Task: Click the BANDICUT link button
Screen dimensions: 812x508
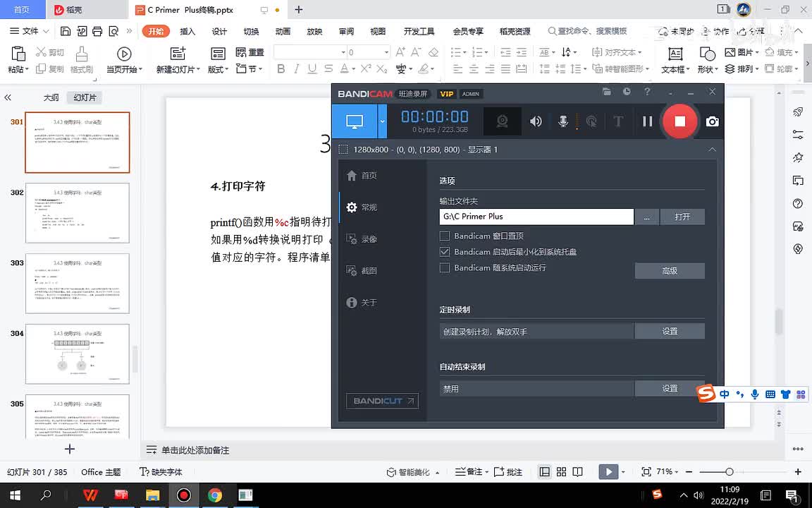Action: tap(382, 401)
